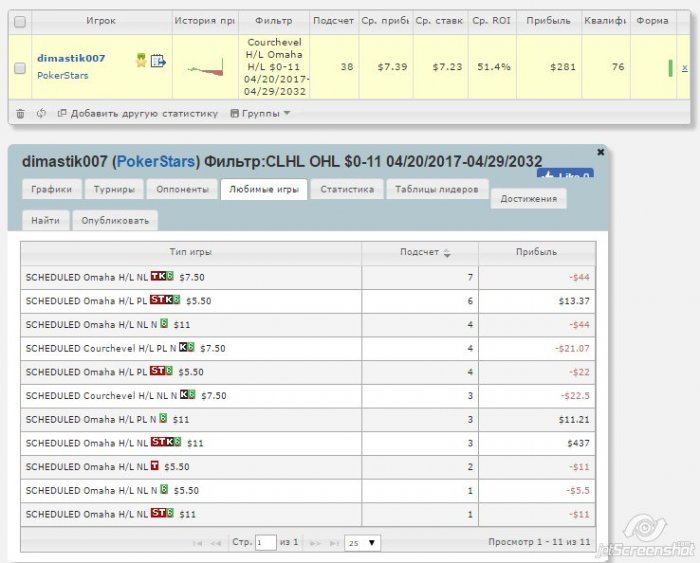
Task: Click 51.4% ROI value
Action: pos(494,67)
